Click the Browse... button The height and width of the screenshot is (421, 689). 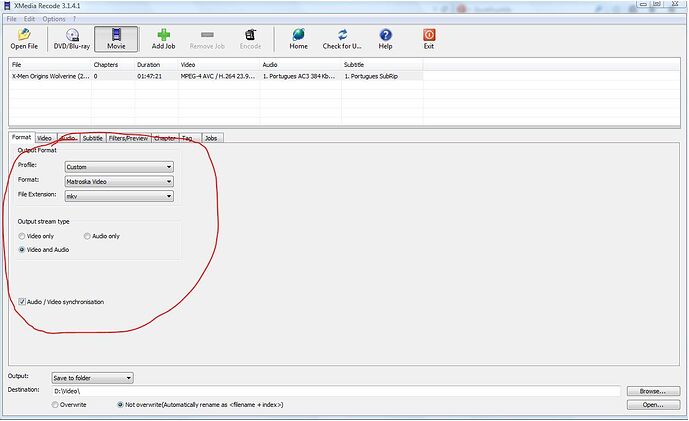653,391
